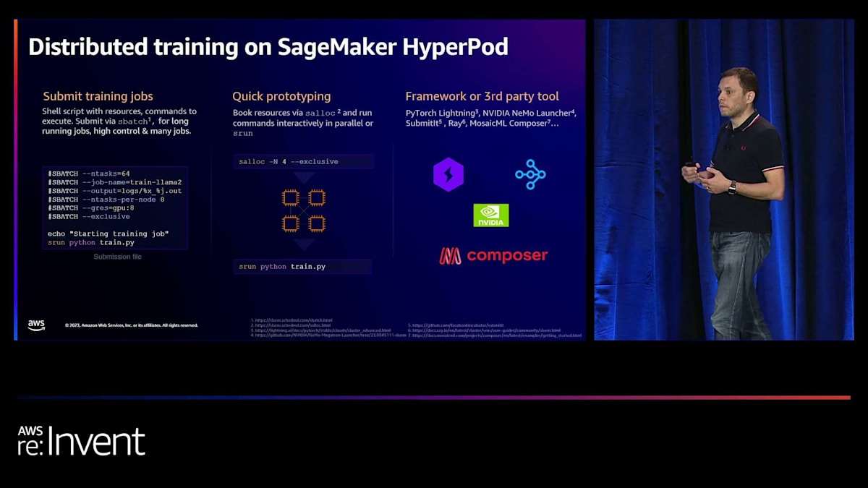Click the slide title 'Distributed training on SageMaker HyperPod'
This screenshot has height=488, width=868.
pyautogui.click(x=268, y=47)
